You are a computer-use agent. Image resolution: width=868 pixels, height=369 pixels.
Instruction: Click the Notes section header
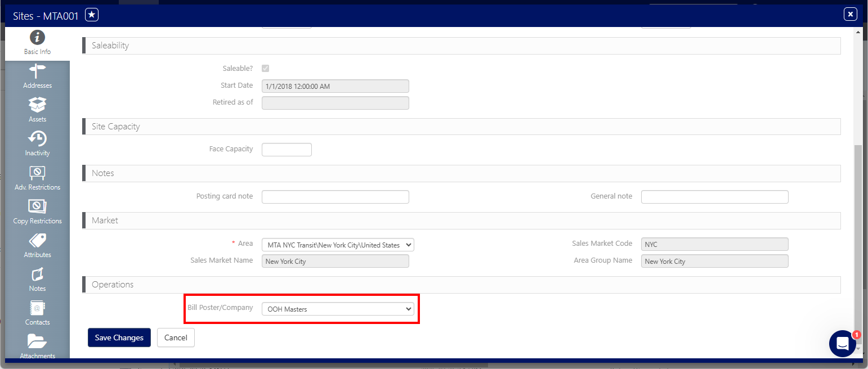(462, 173)
